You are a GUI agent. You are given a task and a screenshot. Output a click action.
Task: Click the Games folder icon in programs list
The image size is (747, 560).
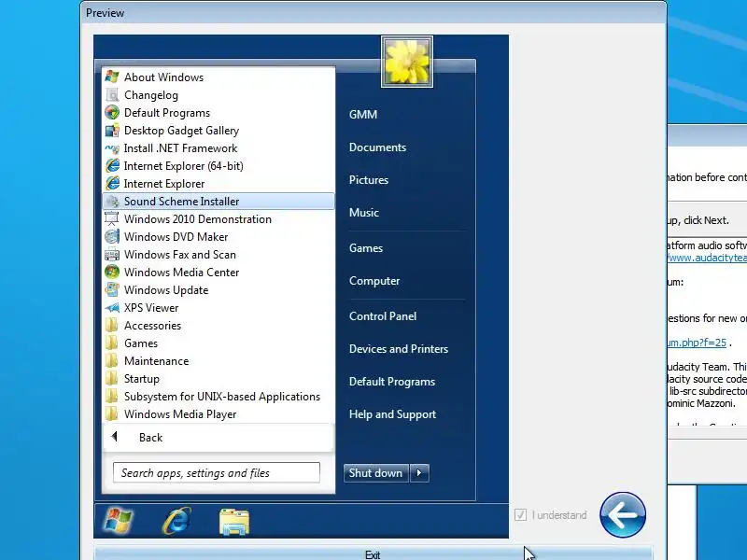pyautogui.click(x=112, y=343)
